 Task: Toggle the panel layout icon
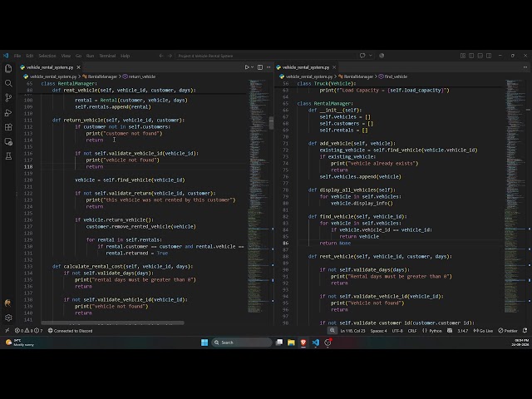coord(480,56)
